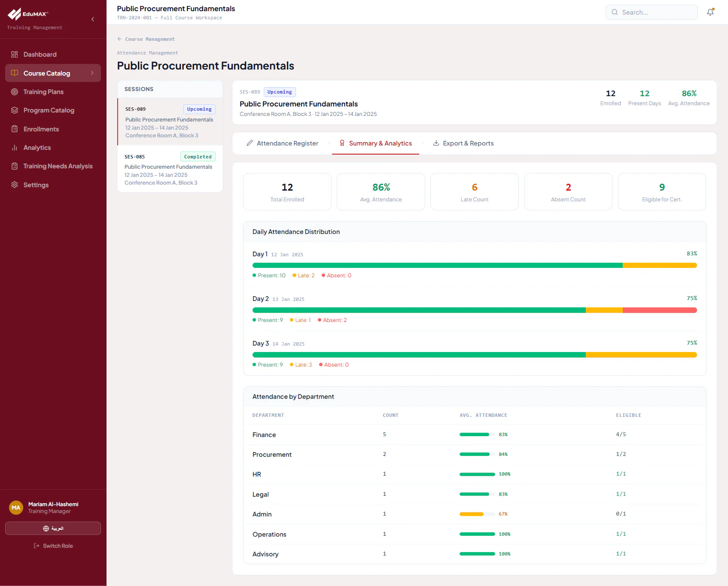Click the Analytics bar chart icon

[x=15, y=148]
